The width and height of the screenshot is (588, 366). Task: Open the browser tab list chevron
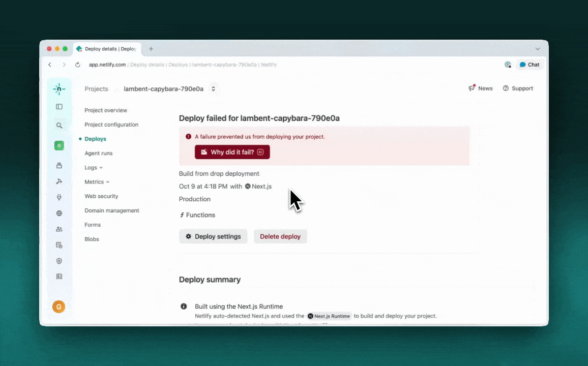point(538,49)
